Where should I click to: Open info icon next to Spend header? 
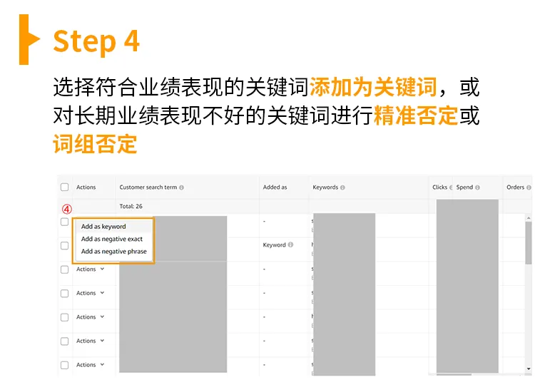pos(477,187)
